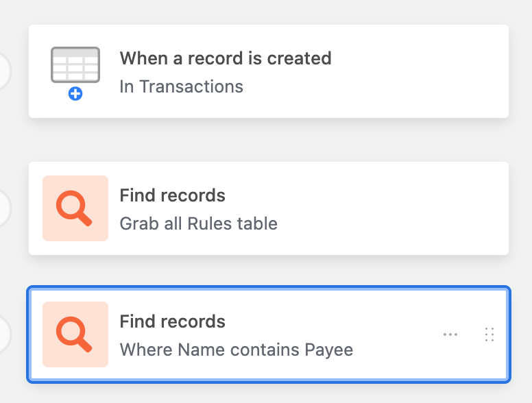Click the circle beside Grab all Rules card
Viewport: 532px width, 403px height.
pos(3,208)
